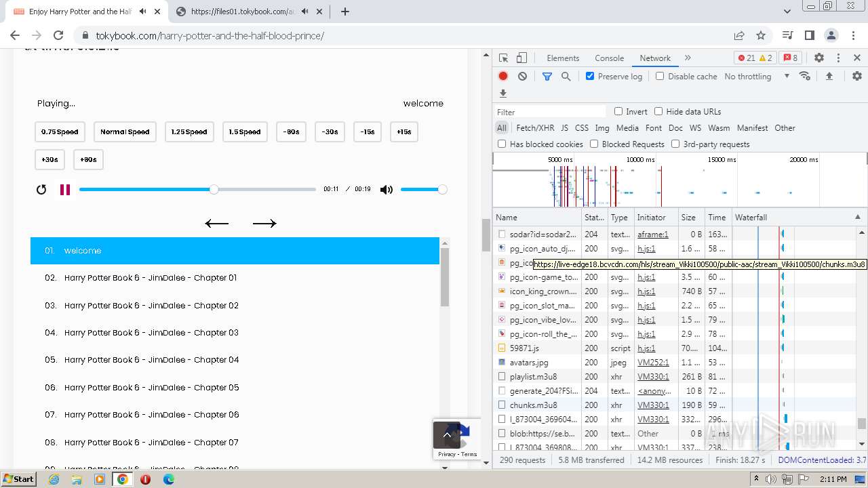This screenshot has height=488, width=868.
Task: Reload the page
Action: coord(58,35)
